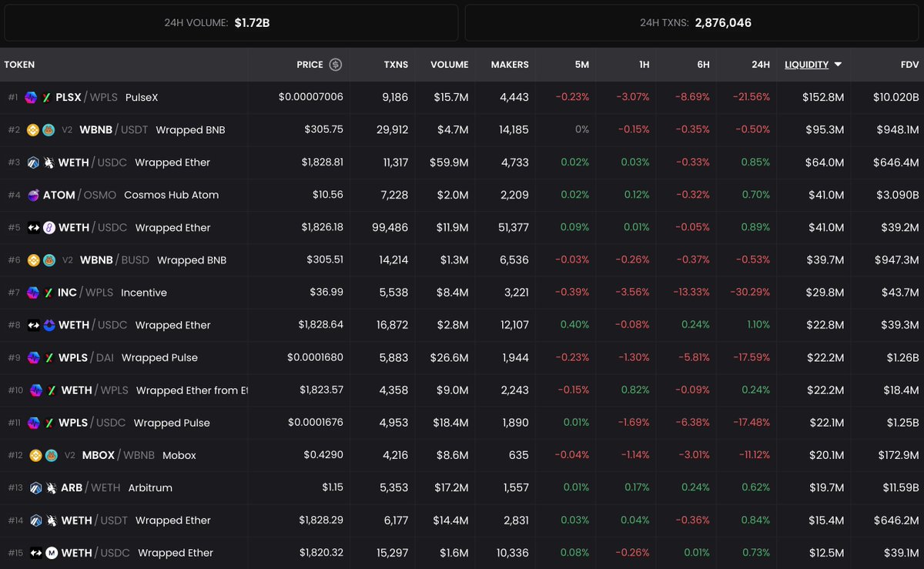Select the PulseX exchange icon beside PLSX/WPLS

pyautogui.click(x=47, y=97)
